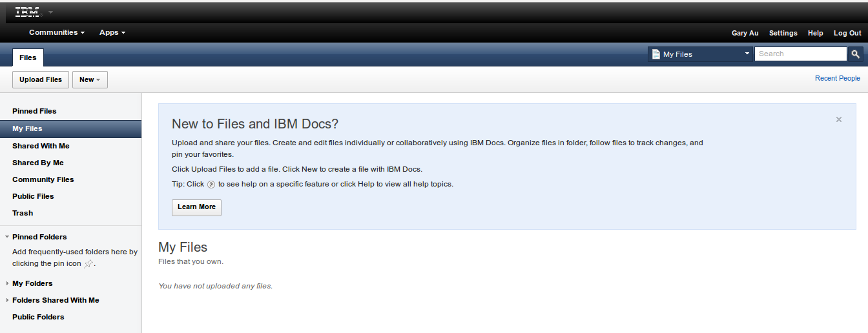Image resolution: width=868 pixels, height=333 pixels.
Task: Open the Communities menu
Action: pos(57,32)
